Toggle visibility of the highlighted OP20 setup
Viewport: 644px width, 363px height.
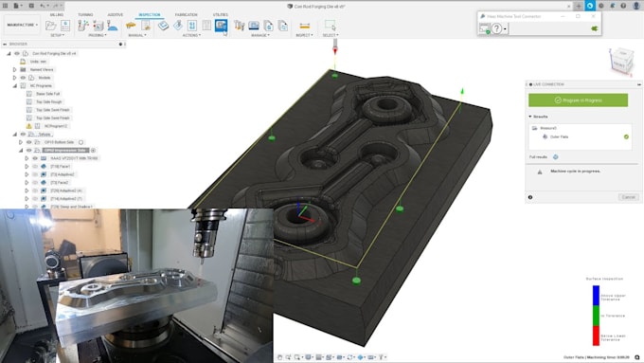coord(29,151)
